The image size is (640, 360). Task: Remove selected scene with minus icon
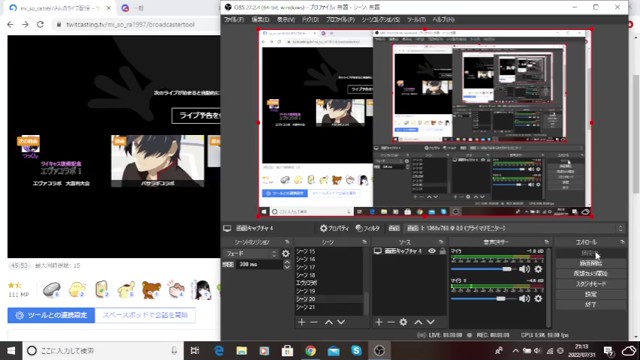pos(314,322)
